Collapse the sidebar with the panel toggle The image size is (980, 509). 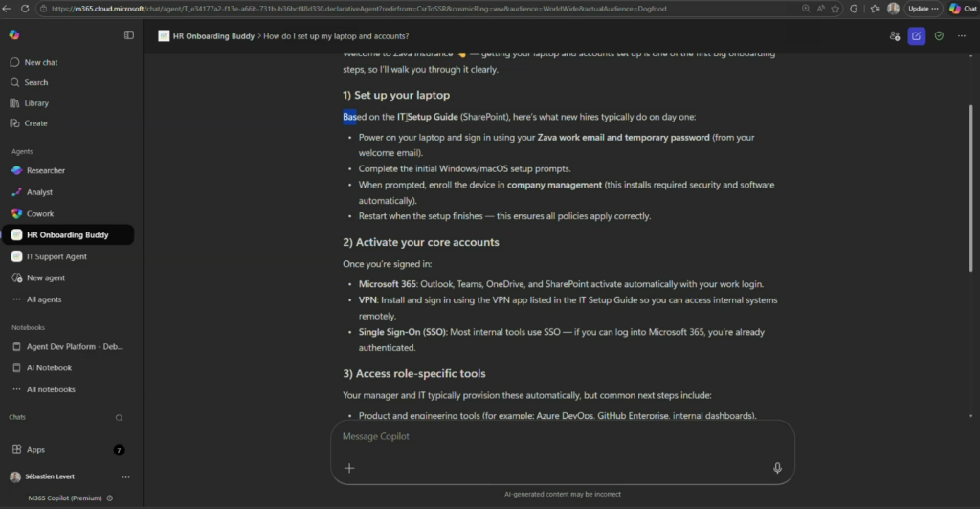tap(129, 35)
